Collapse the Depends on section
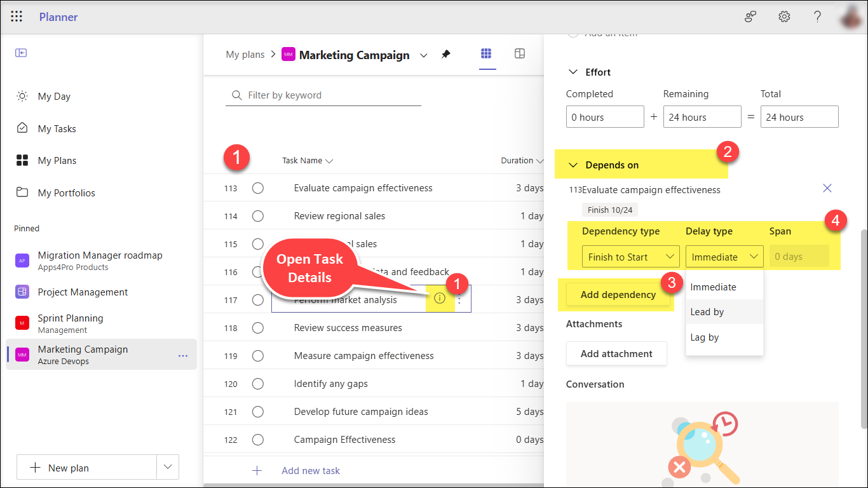Viewport: 868px width, 488px height. [x=573, y=165]
